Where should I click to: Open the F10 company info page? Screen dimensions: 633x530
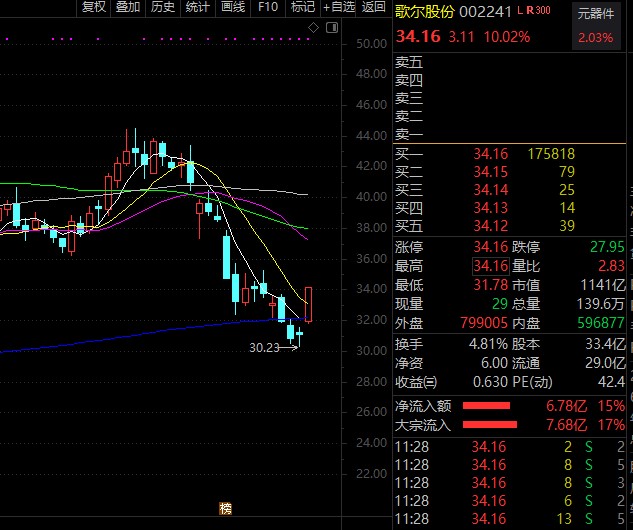[x=267, y=7]
